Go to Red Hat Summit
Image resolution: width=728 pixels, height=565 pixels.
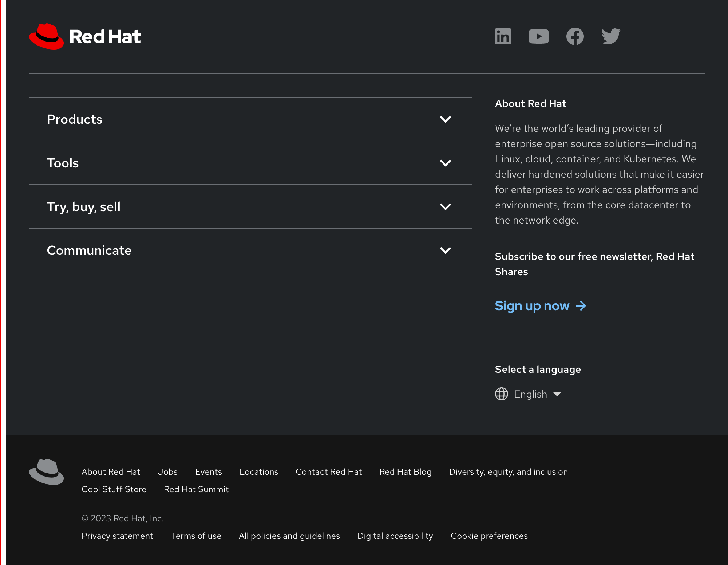[196, 489]
